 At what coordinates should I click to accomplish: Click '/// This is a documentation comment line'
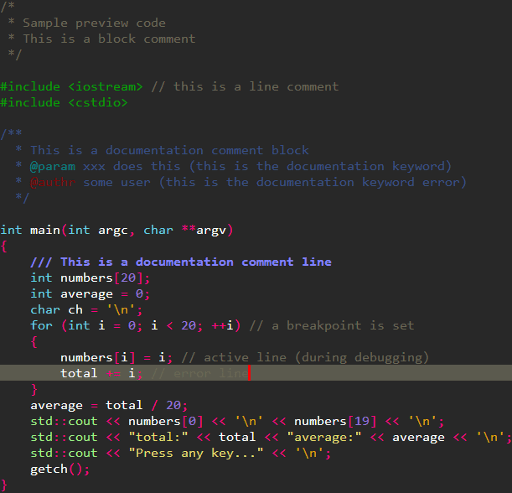[181, 262]
